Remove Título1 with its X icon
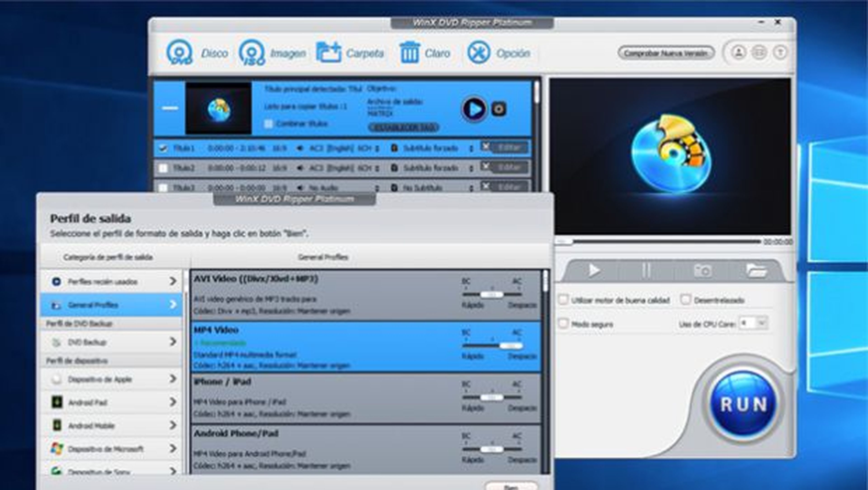This screenshot has height=490, width=868. point(486,147)
